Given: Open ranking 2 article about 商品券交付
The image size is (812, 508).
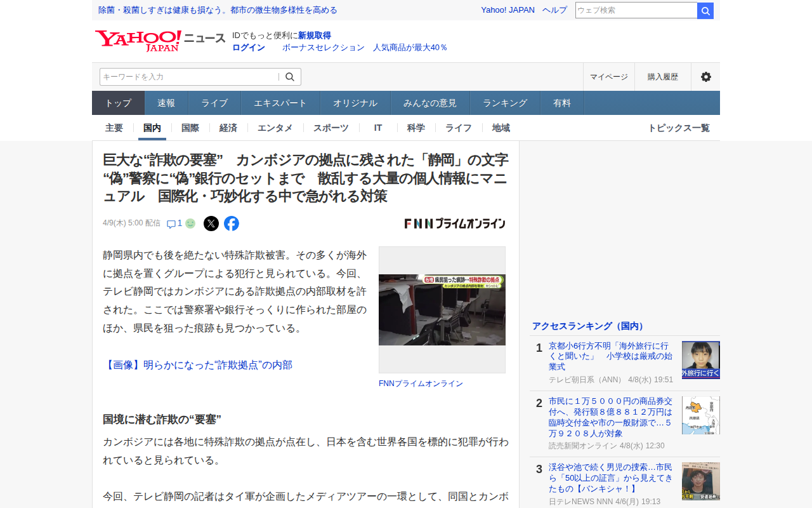Looking at the screenshot, I should 612,417.
